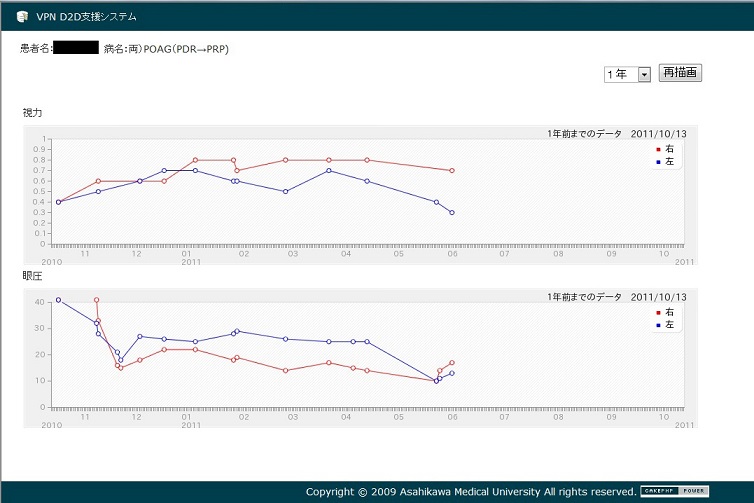Click the blacked-out patient name field
Screen dimensions: 754x503
(x=76, y=47)
